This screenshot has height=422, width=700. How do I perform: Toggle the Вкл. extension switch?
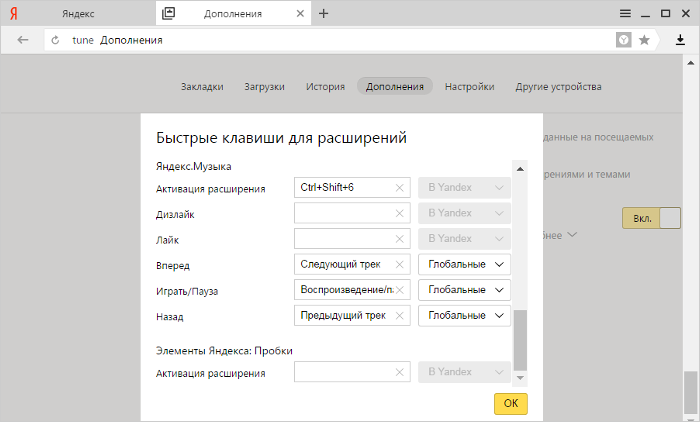(x=651, y=218)
